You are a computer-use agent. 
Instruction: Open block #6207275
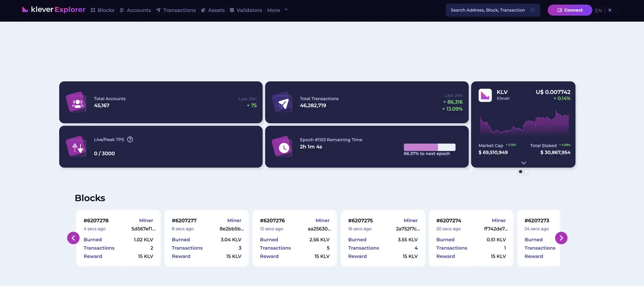[x=361, y=220]
